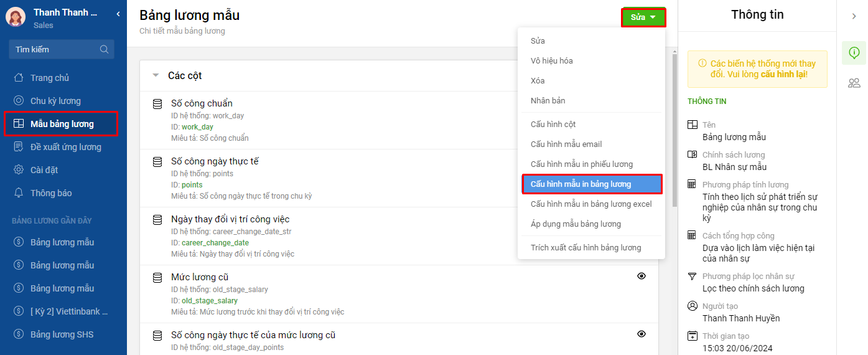Collapse the Các cột section triangle
Screen dimensions: 868x355
(156, 75)
